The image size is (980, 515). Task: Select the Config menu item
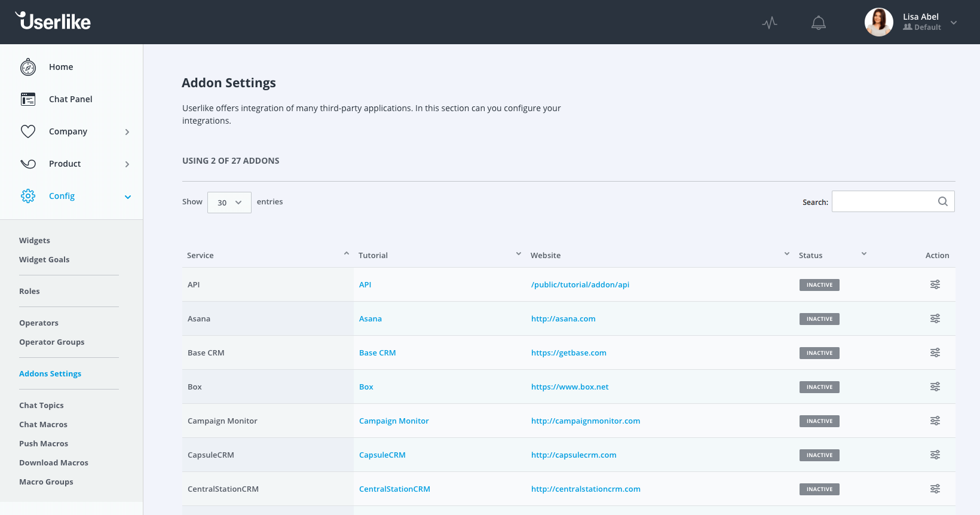coord(62,196)
